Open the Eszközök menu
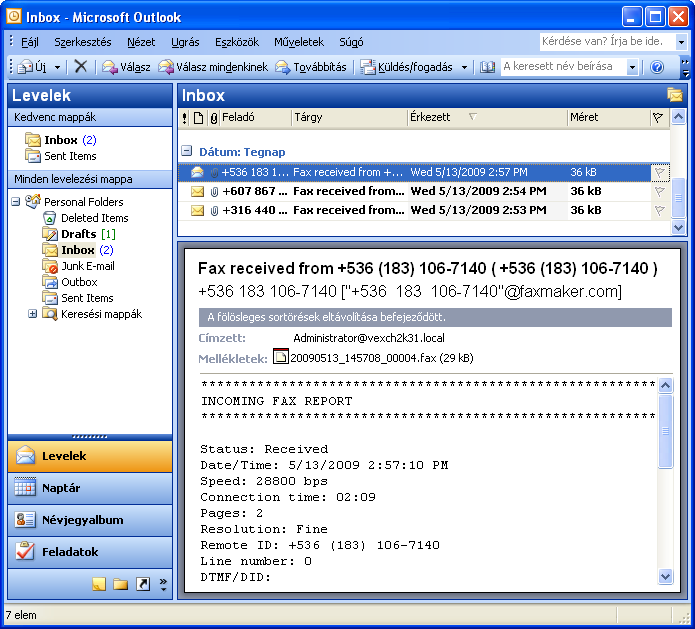 tap(237, 42)
